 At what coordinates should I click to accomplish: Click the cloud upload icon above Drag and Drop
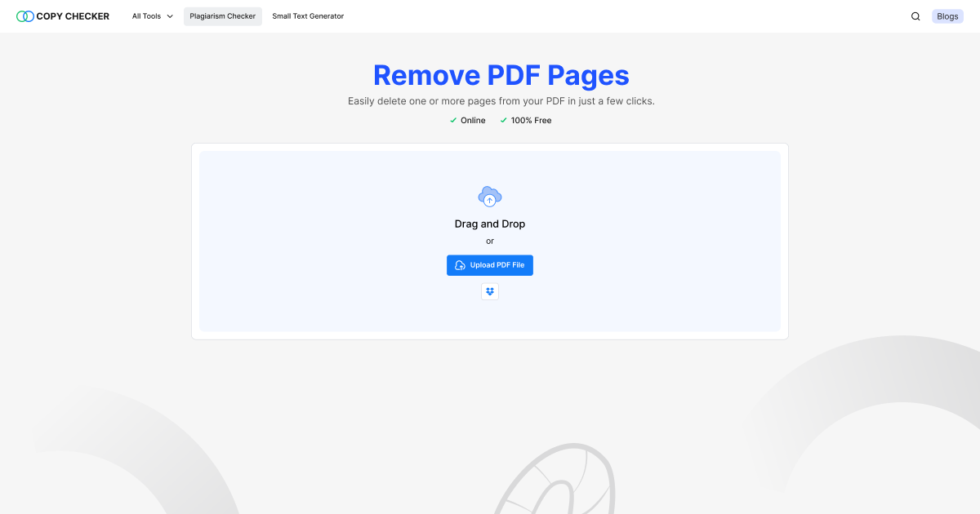(489, 197)
